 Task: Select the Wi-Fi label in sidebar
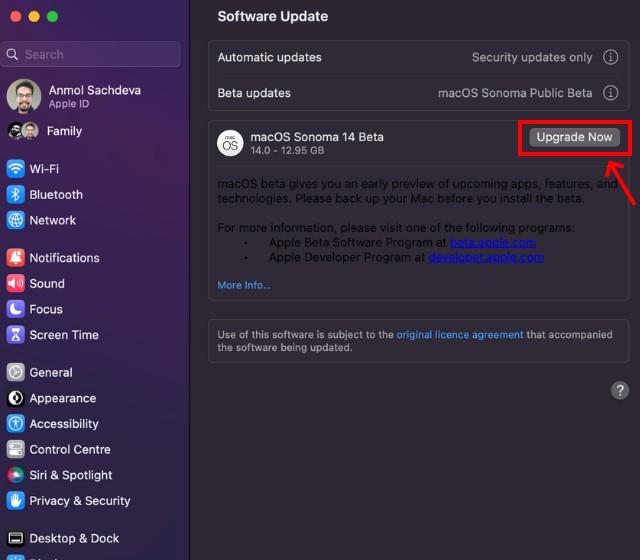coord(44,169)
